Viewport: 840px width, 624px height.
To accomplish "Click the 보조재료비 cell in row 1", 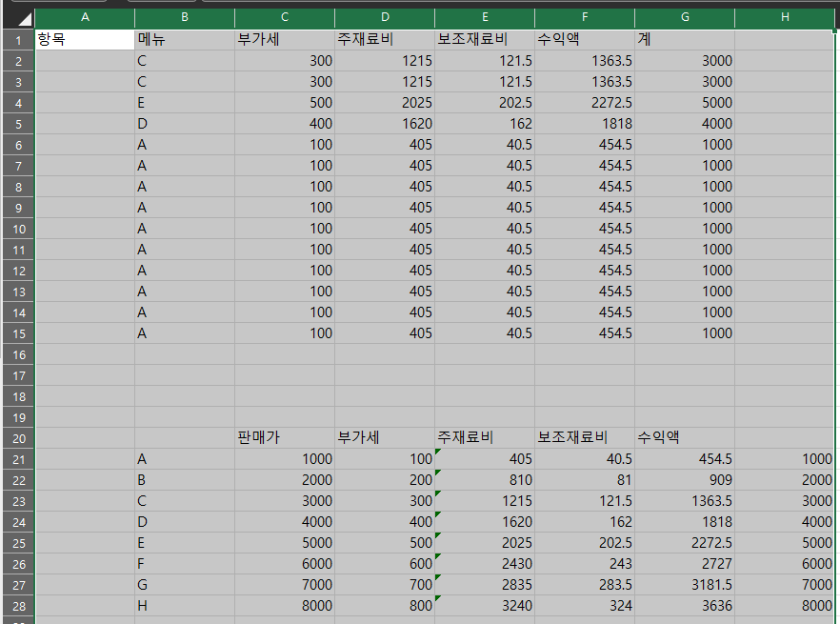I will pos(485,40).
